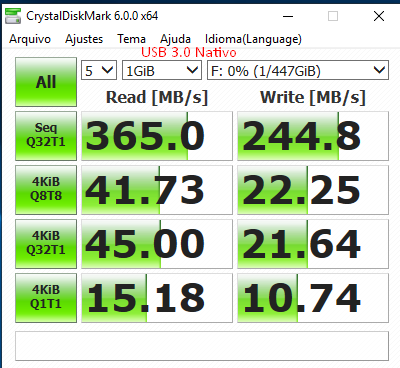Click the 4KiB Q1T1 write result 10.74
This screenshot has height=368, width=400.
313,298
